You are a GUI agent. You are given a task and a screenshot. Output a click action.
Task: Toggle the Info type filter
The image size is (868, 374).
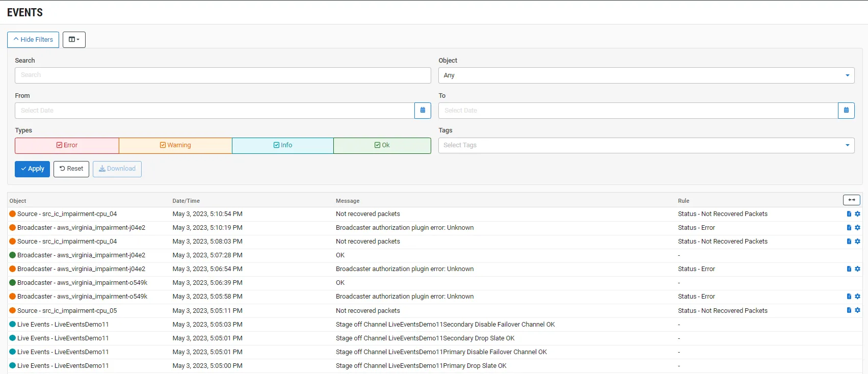pyautogui.click(x=283, y=145)
